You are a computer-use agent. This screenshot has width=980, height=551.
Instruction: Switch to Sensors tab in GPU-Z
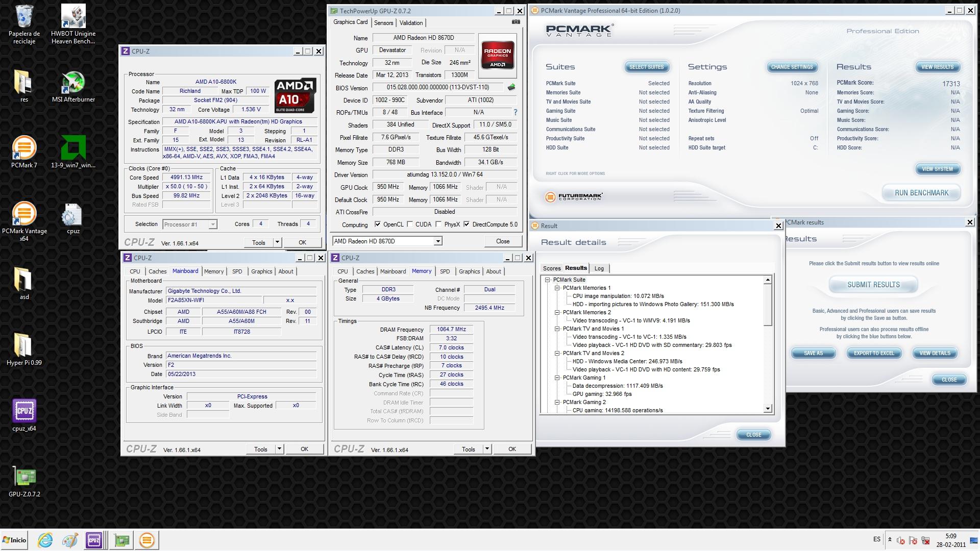[383, 23]
